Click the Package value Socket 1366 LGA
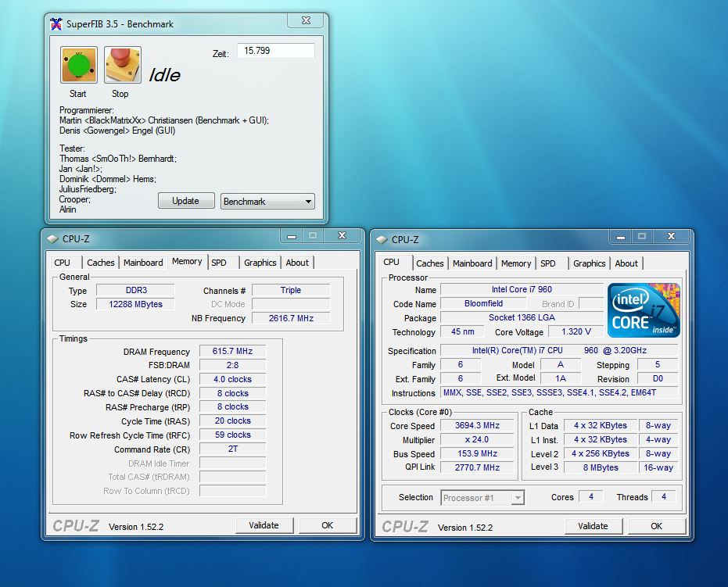The width and height of the screenshot is (728, 587). (x=522, y=317)
